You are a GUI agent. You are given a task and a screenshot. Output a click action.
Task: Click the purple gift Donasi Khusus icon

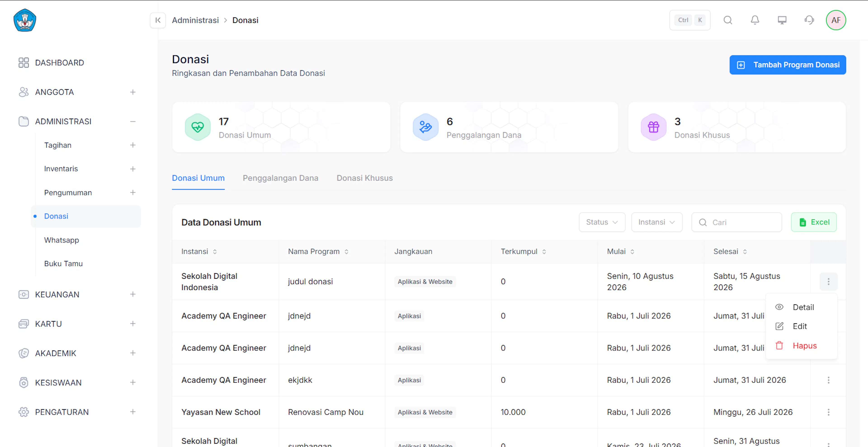coord(653,127)
